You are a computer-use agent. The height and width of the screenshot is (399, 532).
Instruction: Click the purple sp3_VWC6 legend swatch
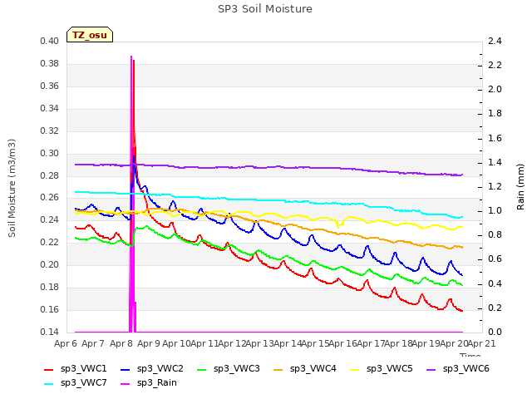431,370
